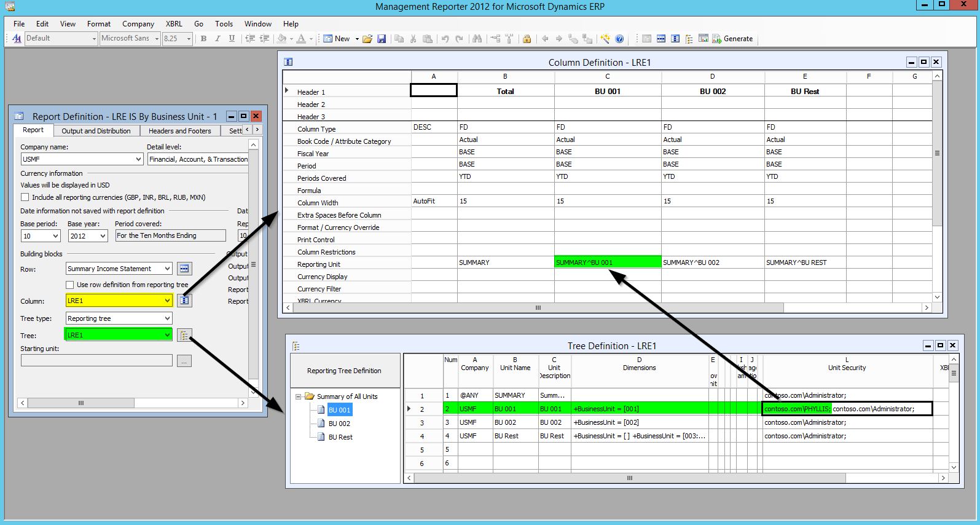Switch to Output and Distribution tab
The width and height of the screenshot is (980, 525).
pyautogui.click(x=96, y=131)
